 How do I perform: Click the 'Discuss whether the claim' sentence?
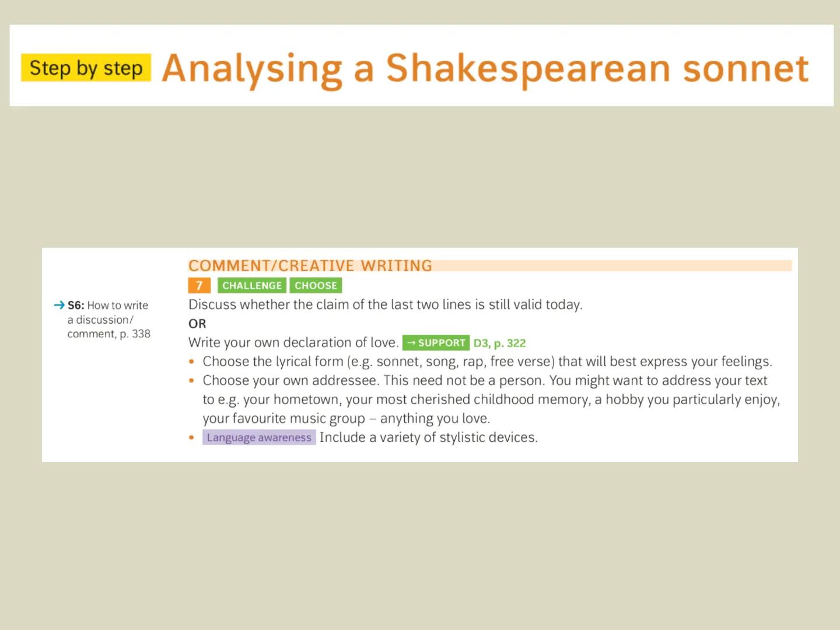point(386,304)
